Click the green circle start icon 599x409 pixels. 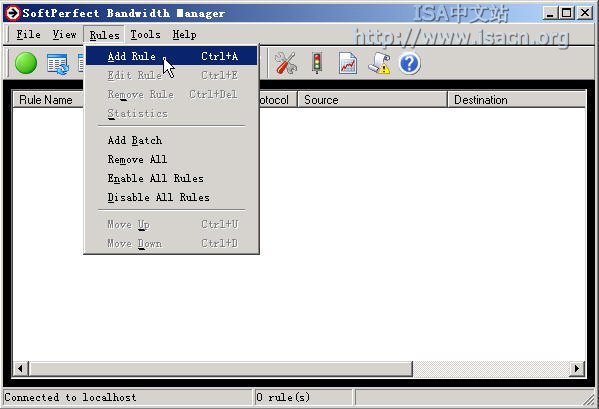point(26,63)
